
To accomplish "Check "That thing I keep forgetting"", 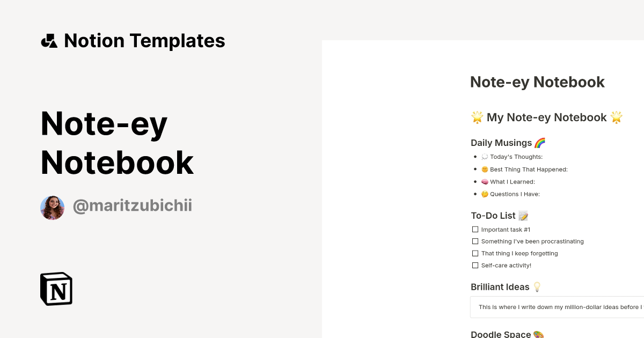I will click(x=475, y=253).
